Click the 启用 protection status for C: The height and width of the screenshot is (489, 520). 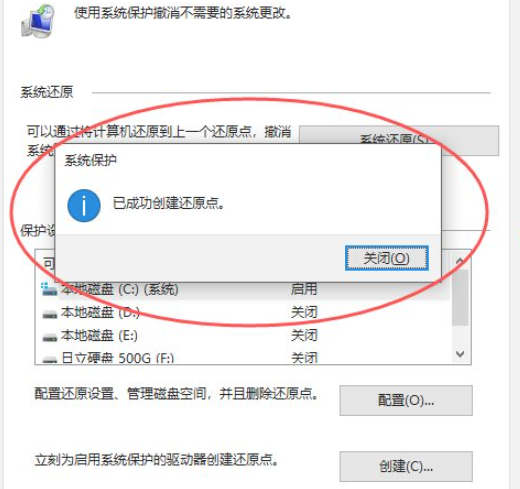point(303,289)
